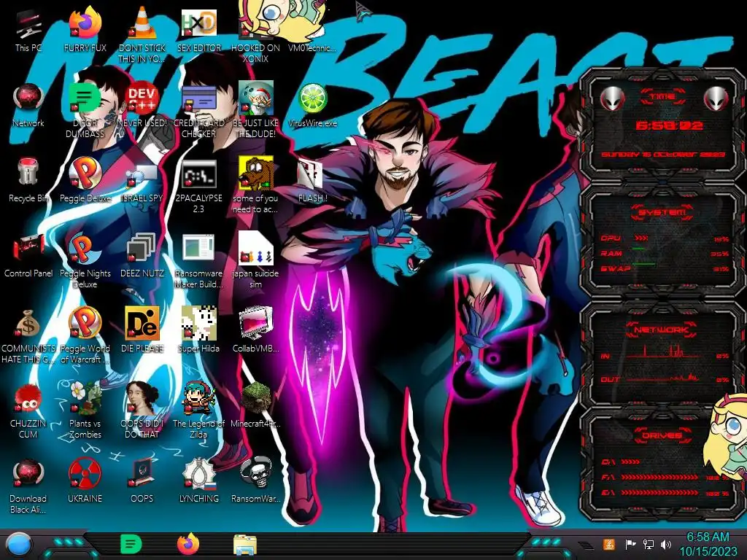Click the E:\ drive bar in widget

[659, 492]
